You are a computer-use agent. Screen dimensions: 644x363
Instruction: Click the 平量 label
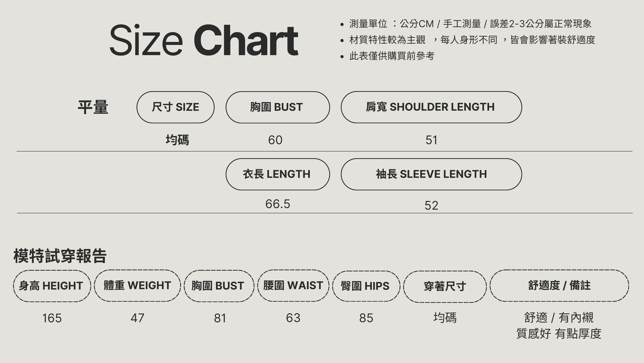coord(93,107)
